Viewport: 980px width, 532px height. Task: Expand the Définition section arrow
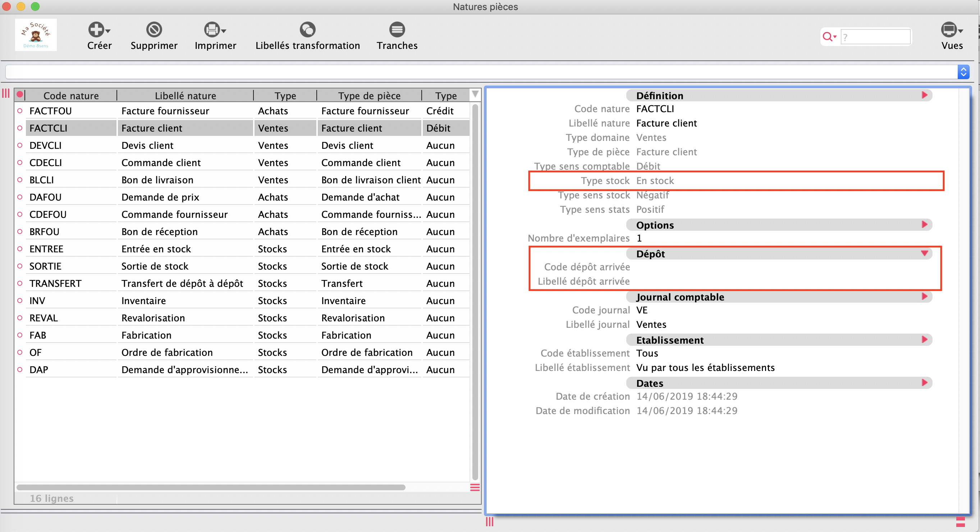pos(924,95)
